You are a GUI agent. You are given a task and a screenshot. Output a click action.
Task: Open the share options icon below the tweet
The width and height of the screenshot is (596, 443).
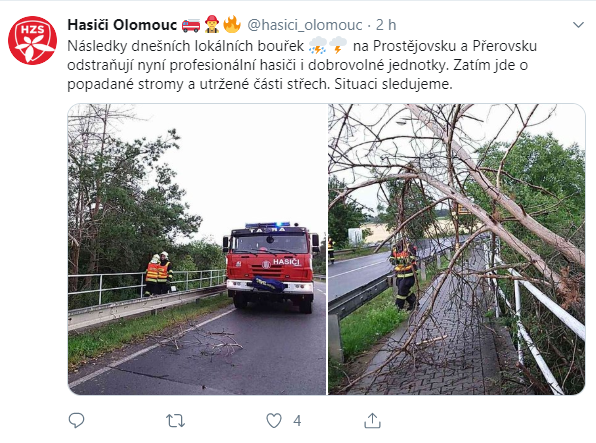tap(372, 420)
